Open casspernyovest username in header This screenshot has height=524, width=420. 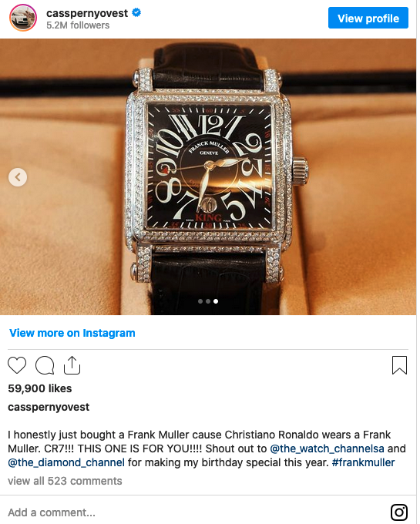click(x=87, y=13)
